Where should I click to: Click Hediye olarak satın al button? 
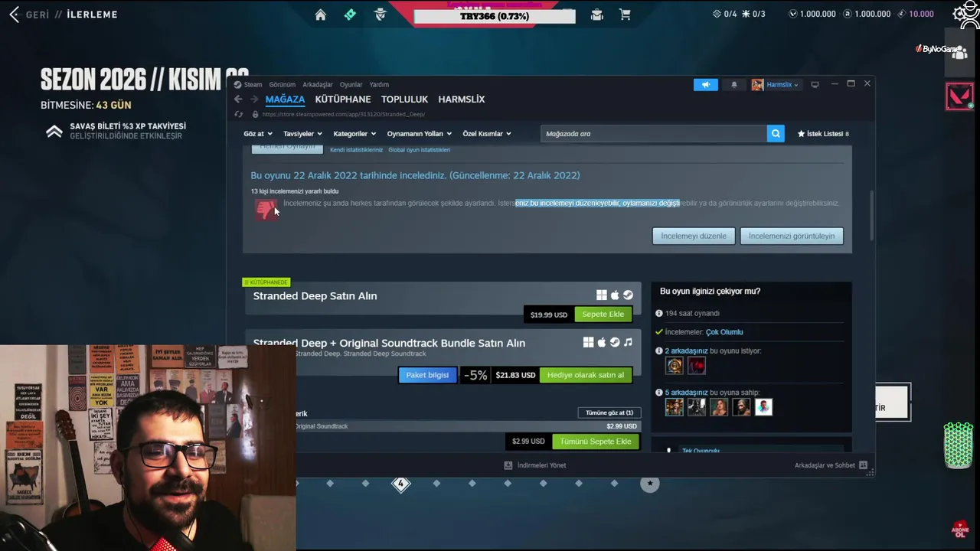pos(586,375)
